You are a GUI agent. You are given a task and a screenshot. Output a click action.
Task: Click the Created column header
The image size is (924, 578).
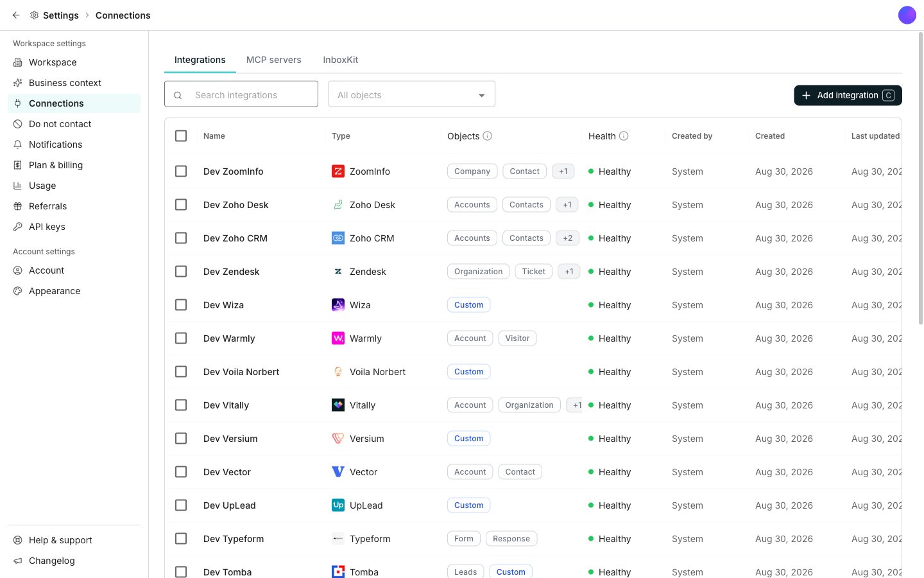[770, 136]
